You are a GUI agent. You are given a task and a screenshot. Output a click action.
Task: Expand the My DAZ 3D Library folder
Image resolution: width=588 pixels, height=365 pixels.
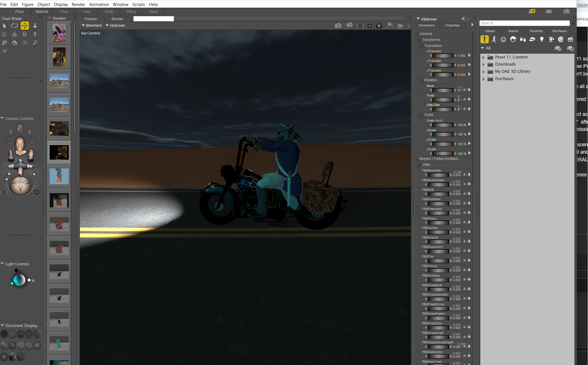coord(483,72)
